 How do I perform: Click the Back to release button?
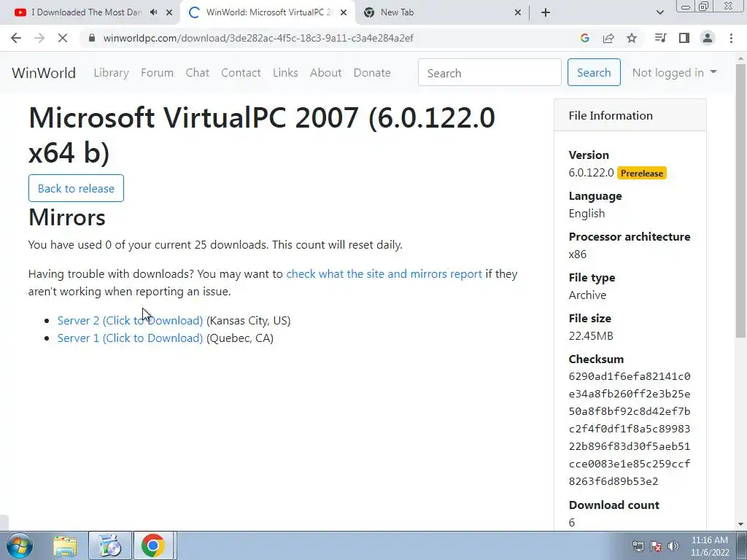point(76,188)
